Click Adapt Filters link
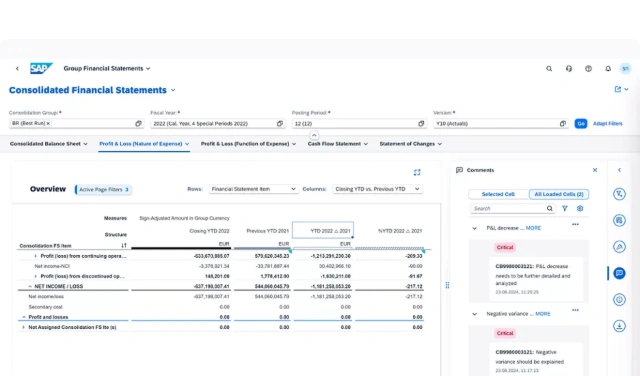The width and height of the screenshot is (640, 376). point(607,123)
